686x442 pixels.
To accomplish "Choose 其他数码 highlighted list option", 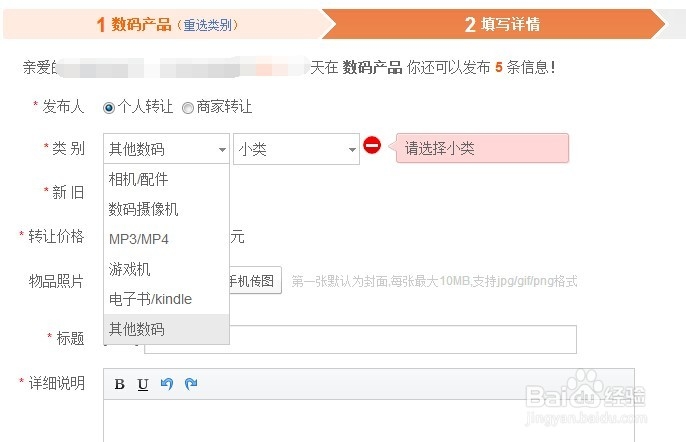I will tap(166, 329).
